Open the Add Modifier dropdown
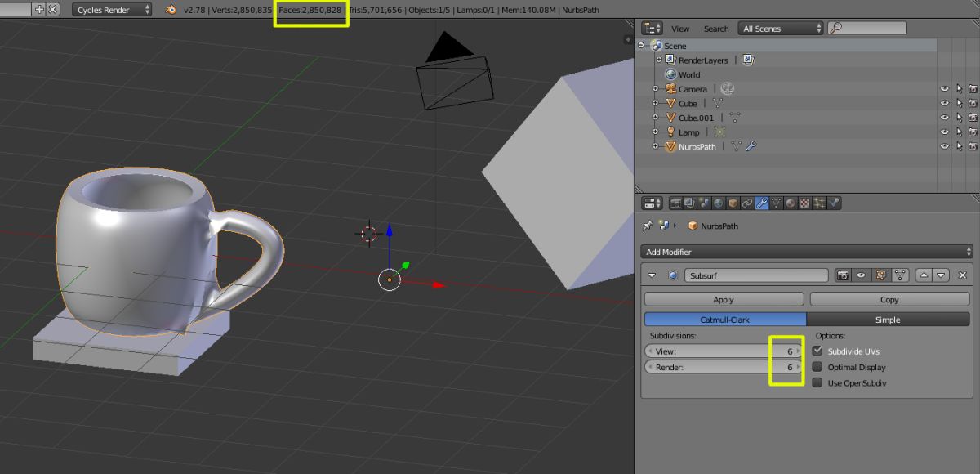This screenshot has height=474, width=980. [x=807, y=252]
